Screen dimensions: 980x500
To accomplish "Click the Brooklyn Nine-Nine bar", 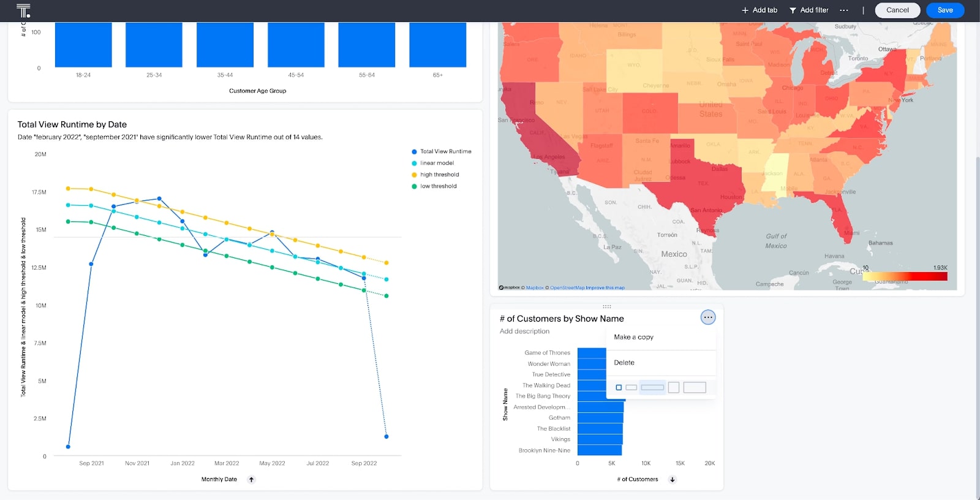I will 600,450.
